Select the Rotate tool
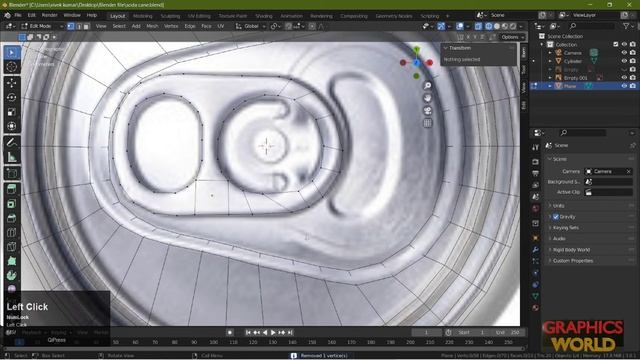This screenshot has width=640, height=360. [11, 97]
